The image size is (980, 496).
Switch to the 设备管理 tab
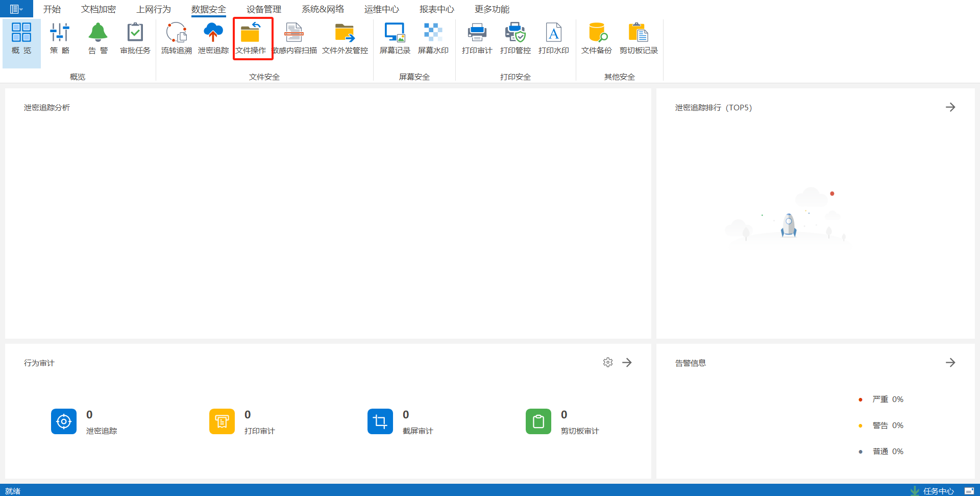tap(263, 9)
